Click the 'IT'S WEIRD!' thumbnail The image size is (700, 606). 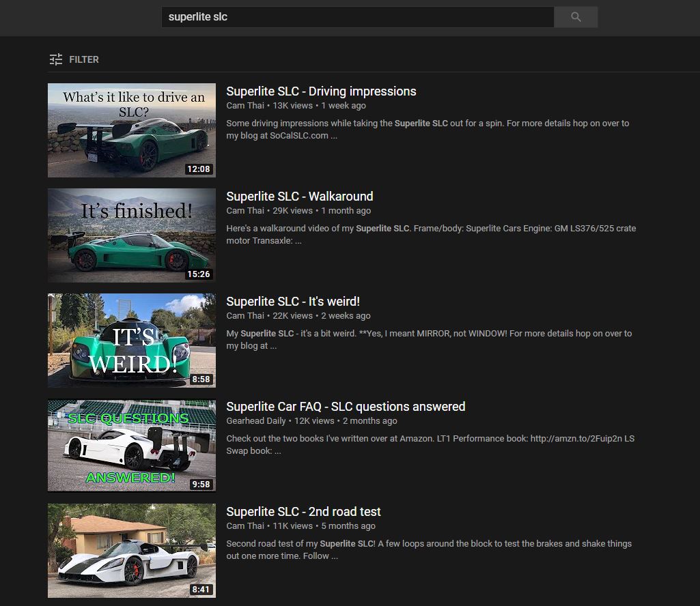[x=132, y=341]
